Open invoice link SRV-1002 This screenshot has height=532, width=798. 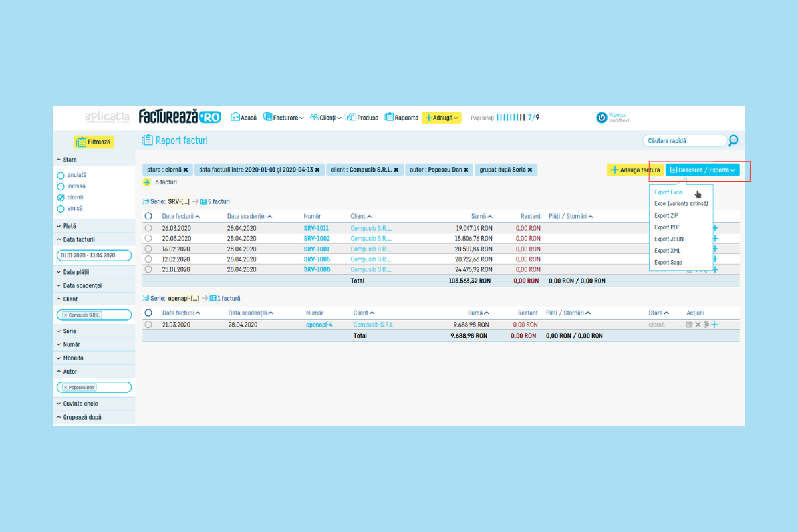point(317,239)
